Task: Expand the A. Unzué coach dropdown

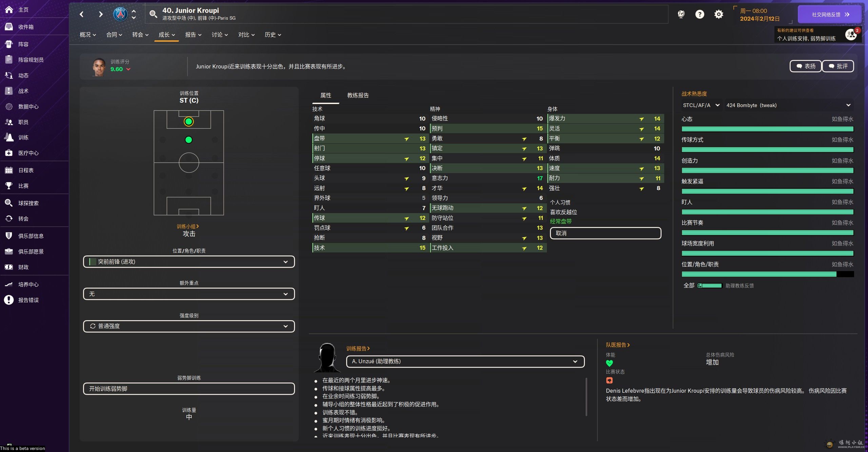Action: pos(465,361)
